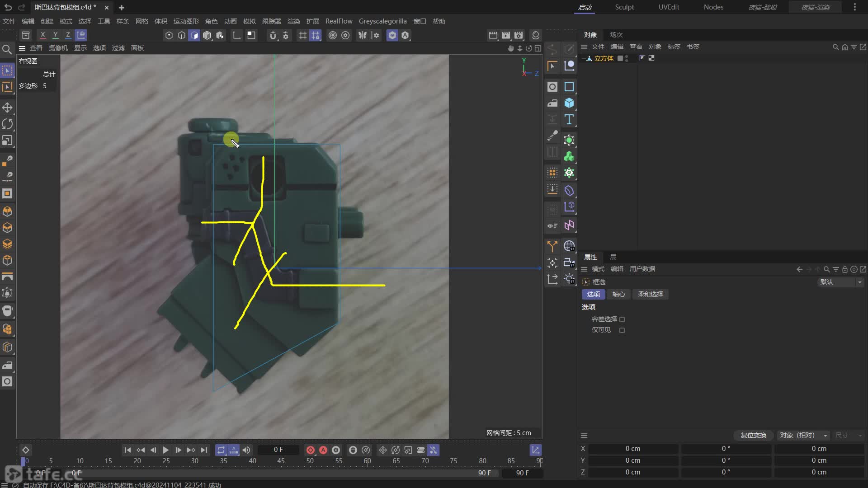The height and width of the screenshot is (488, 868).
Task: Open the 运动图形 menu
Action: pos(186,21)
